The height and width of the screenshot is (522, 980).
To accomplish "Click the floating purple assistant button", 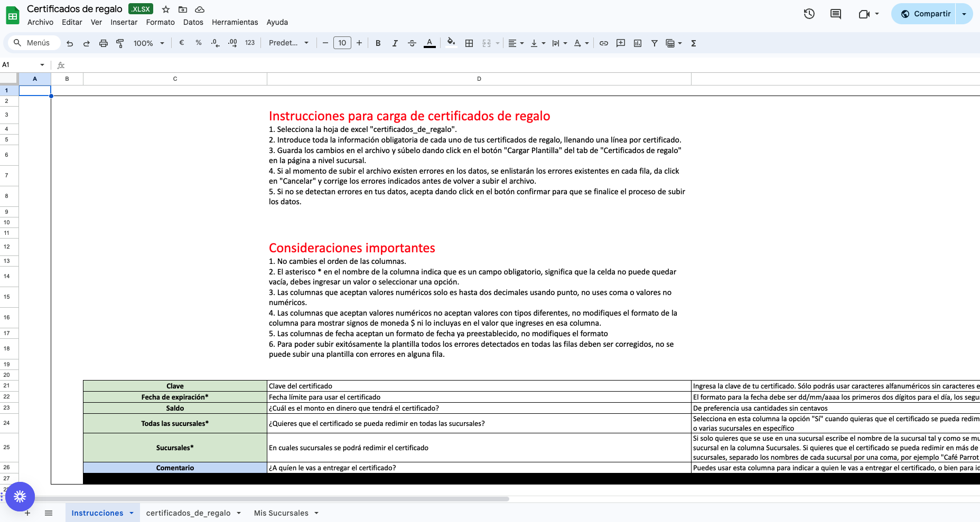I will [20, 496].
